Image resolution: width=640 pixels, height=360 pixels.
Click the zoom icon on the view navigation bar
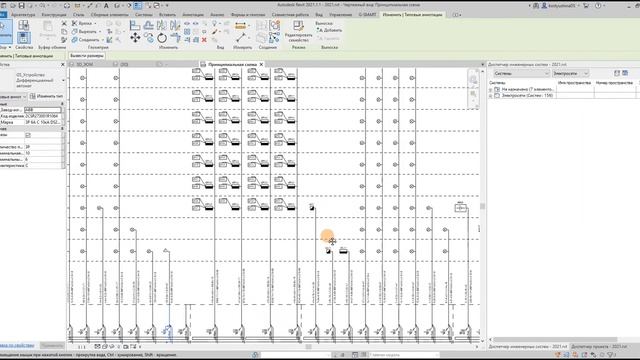(x=473, y=94)
